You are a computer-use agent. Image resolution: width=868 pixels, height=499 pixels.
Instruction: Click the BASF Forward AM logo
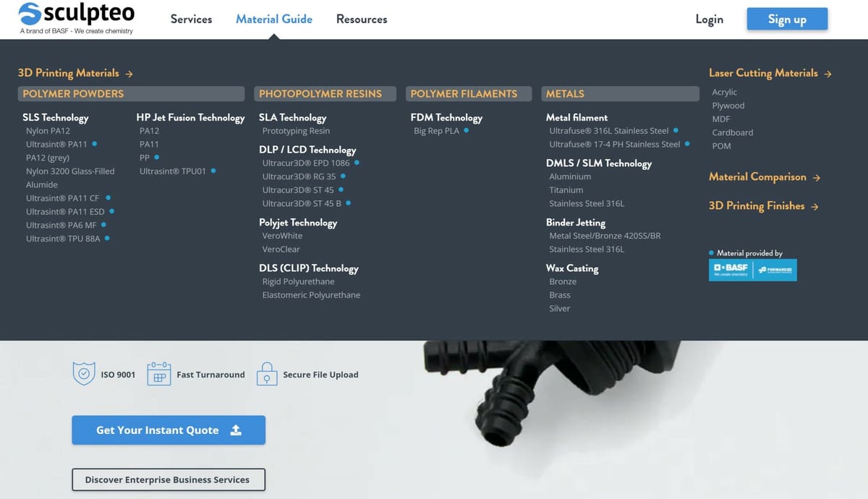(753, 270)
